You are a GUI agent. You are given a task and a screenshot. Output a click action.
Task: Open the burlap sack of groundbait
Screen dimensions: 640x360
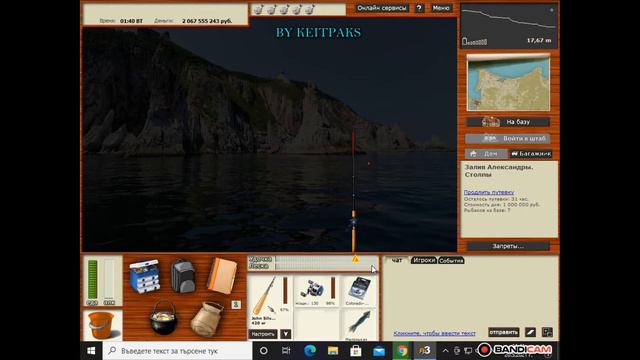(x=207, y=319)
